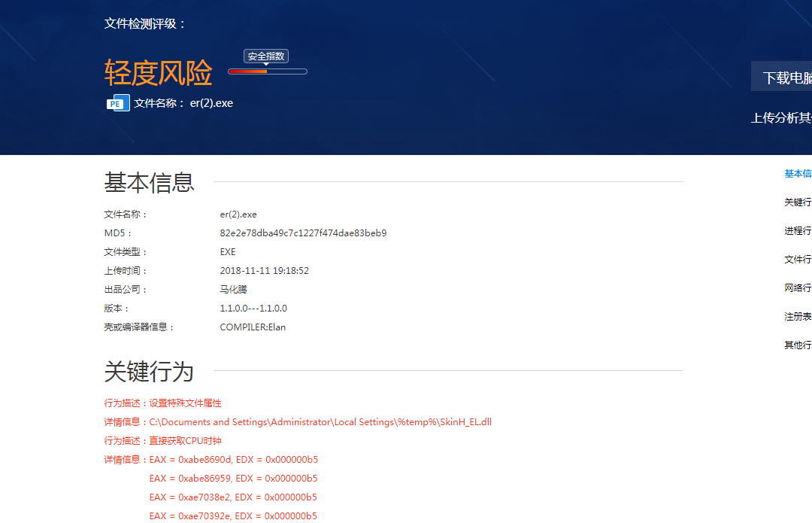Image resolution: width=812 pixels, height=523 pixels.
Task: Click the safety index risk bar
Action: click(x=268, y=71)
